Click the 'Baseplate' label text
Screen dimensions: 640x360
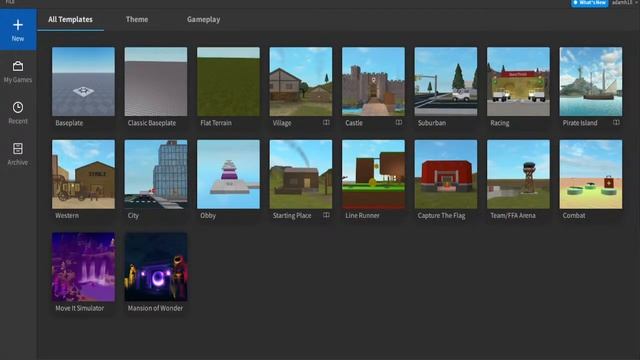(69, 123)
